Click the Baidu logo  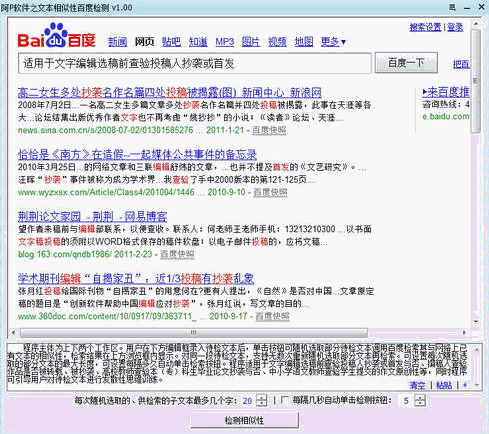56,35
